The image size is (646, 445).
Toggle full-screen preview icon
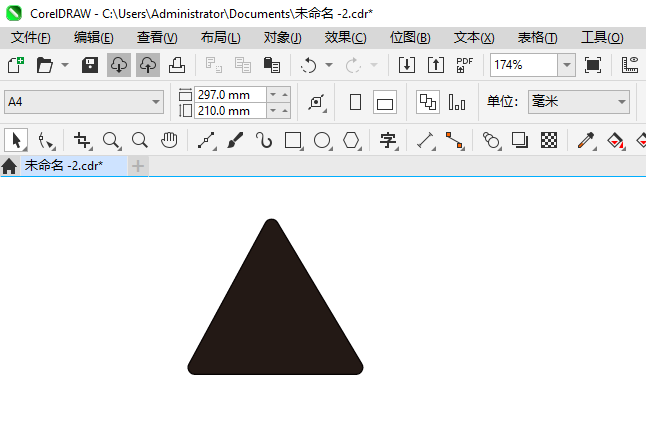tap(592, 65)
